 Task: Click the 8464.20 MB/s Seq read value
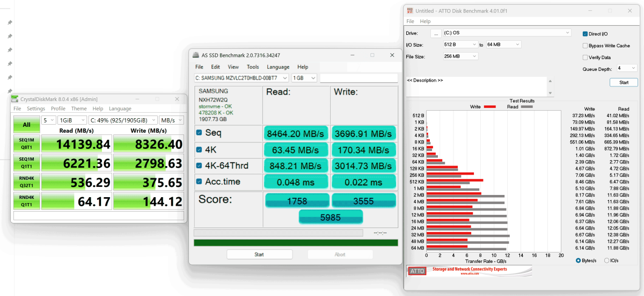pyautogui.click(x=296, y=133)
